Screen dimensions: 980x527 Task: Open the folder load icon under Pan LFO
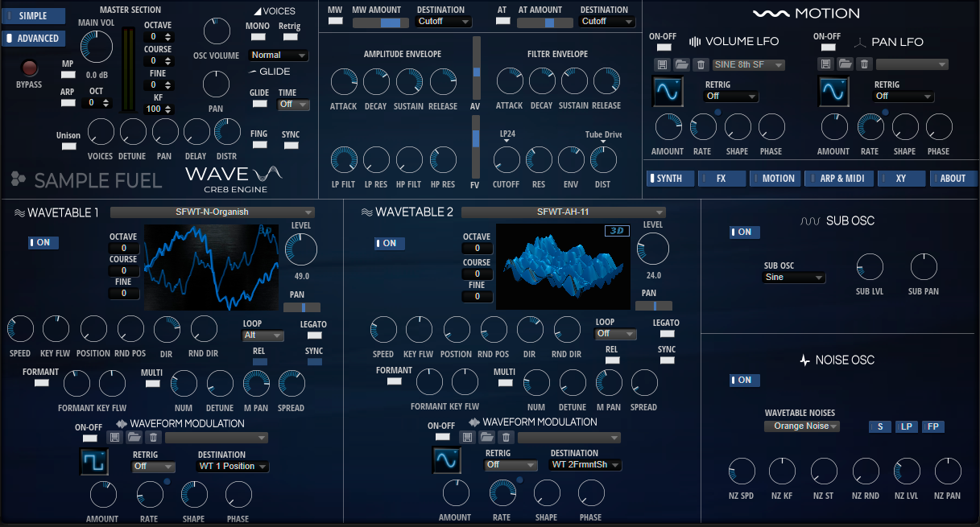pyautogui.click(x=845, y=65)
